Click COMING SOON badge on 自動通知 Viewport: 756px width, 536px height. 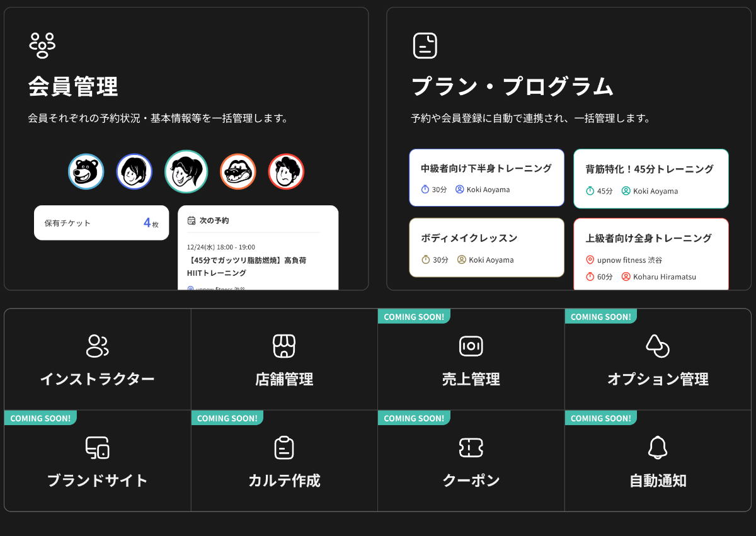601,418
